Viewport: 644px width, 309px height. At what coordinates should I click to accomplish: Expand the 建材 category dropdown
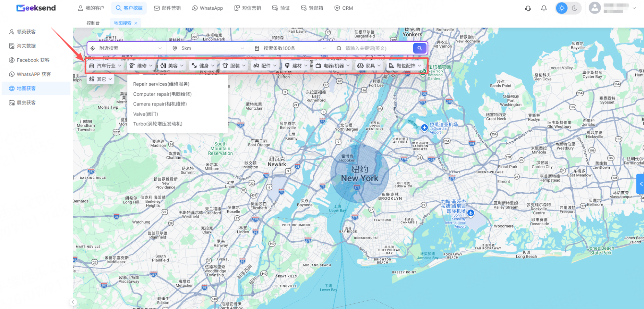click(296, 66)
